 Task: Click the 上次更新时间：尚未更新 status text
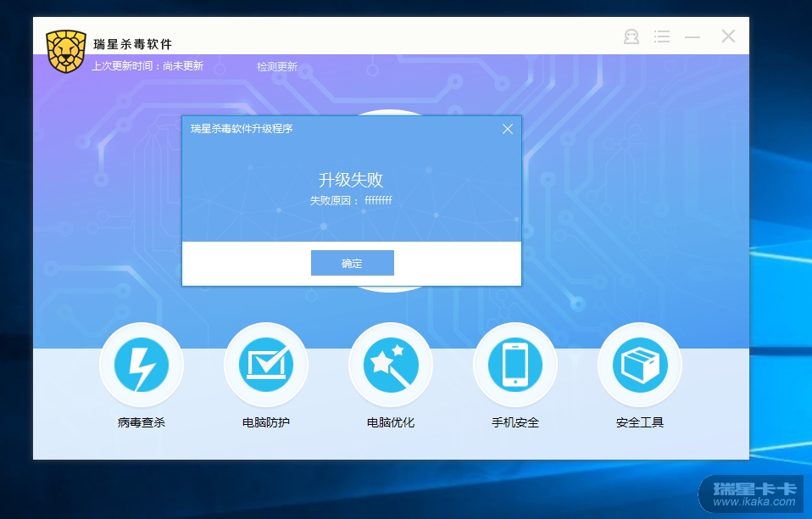tap(147, 66)
